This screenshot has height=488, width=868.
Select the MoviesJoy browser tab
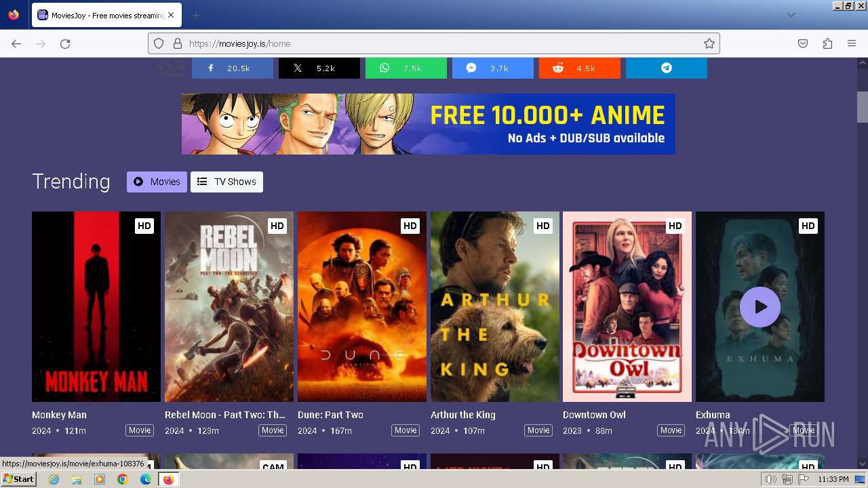105,15
